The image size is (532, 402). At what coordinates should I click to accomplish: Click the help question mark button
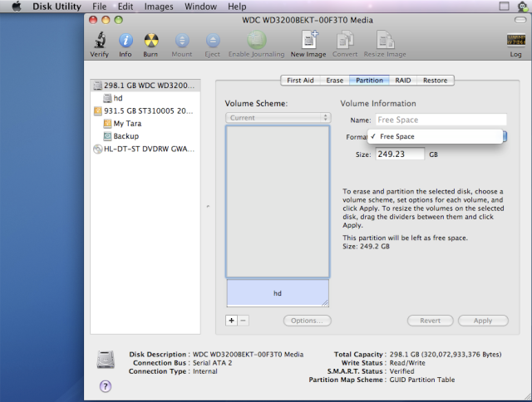[106, 386]
